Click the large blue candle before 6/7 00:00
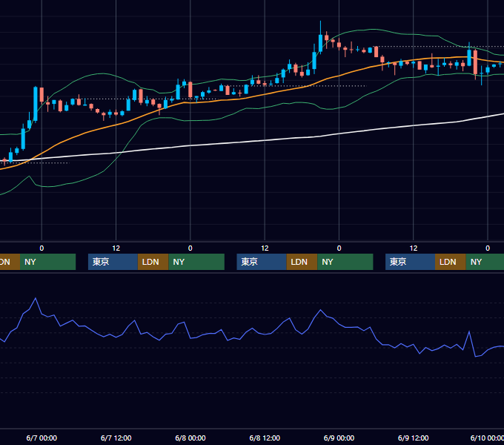 [x=36, y=104]
